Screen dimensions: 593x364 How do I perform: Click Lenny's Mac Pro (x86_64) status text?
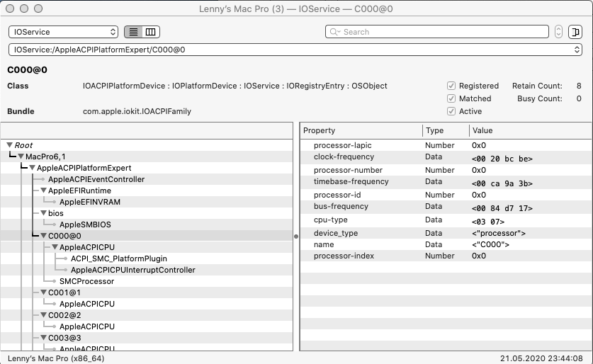[56, 358]
